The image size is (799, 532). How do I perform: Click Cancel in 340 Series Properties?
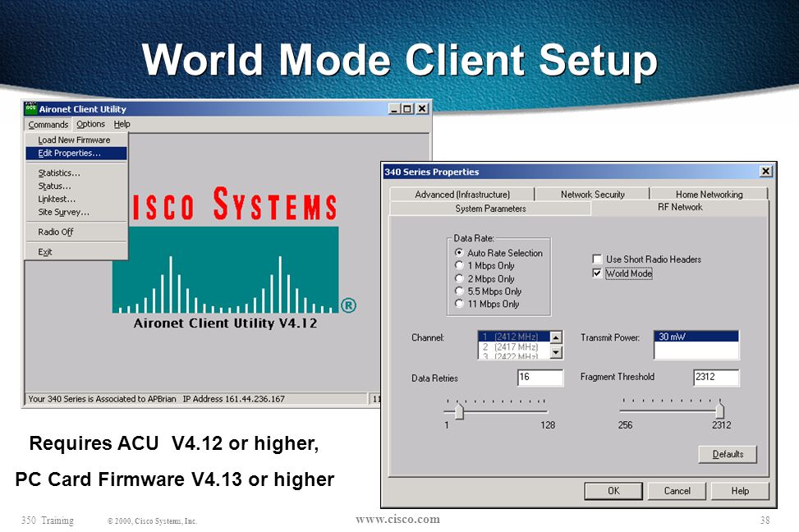click(677, 491)
